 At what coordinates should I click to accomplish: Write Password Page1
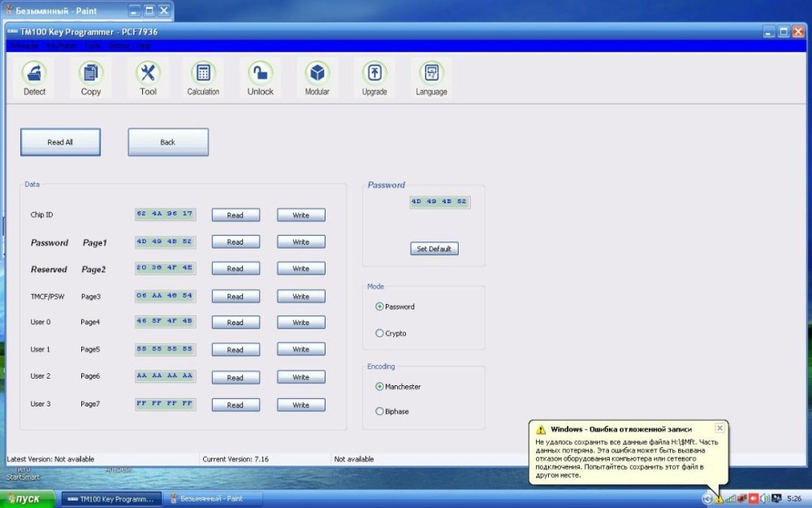(301, 242)
